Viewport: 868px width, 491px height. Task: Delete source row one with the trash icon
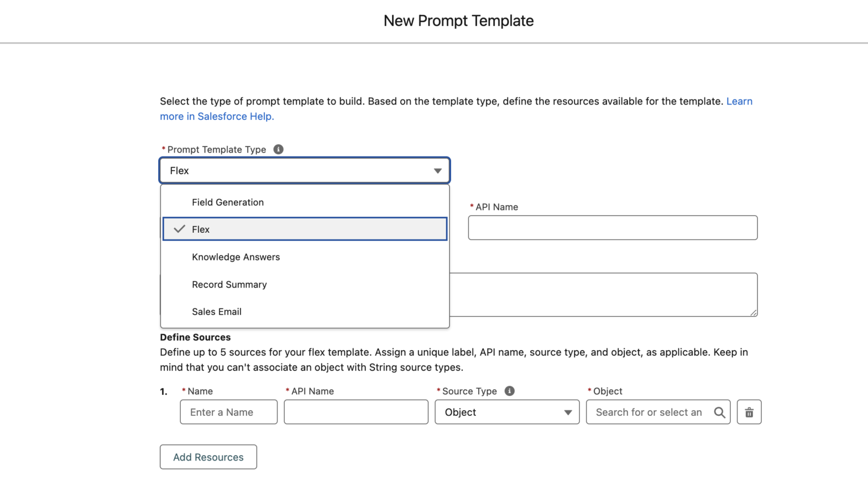749,412
